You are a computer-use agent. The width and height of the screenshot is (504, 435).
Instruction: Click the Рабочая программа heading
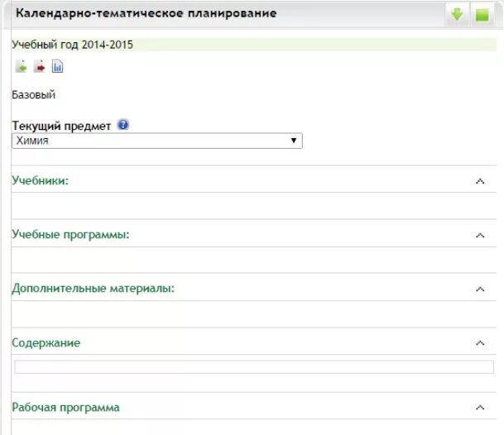click(65, 408)
